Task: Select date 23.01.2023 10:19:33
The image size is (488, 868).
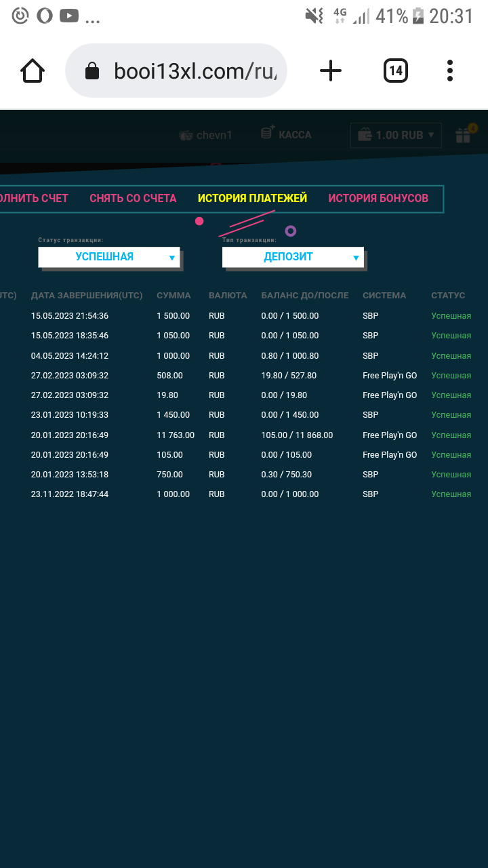Action: 70,415
